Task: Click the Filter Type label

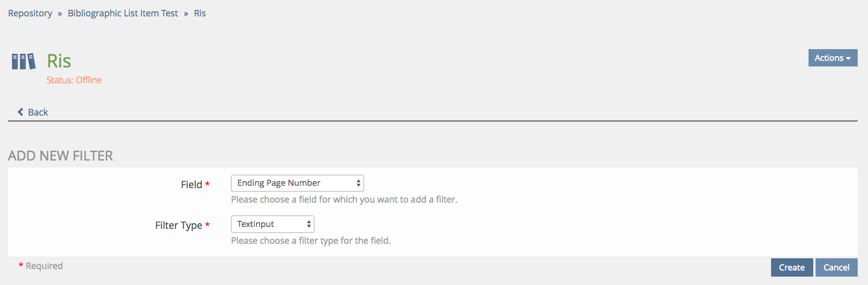Action: 178,226
